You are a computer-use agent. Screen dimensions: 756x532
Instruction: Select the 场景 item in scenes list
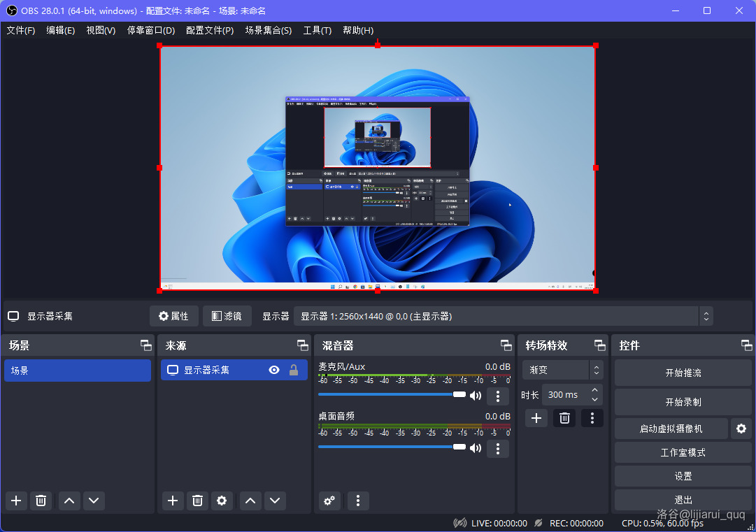78,371
